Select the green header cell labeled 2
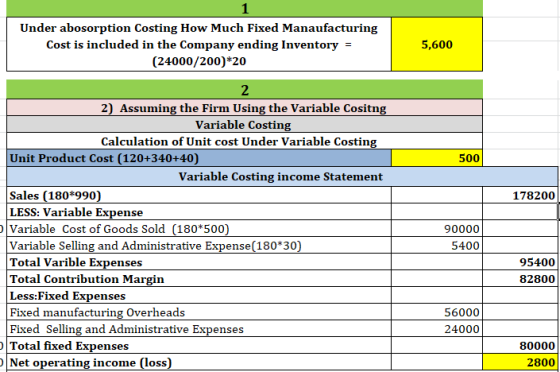 point(244,90)
